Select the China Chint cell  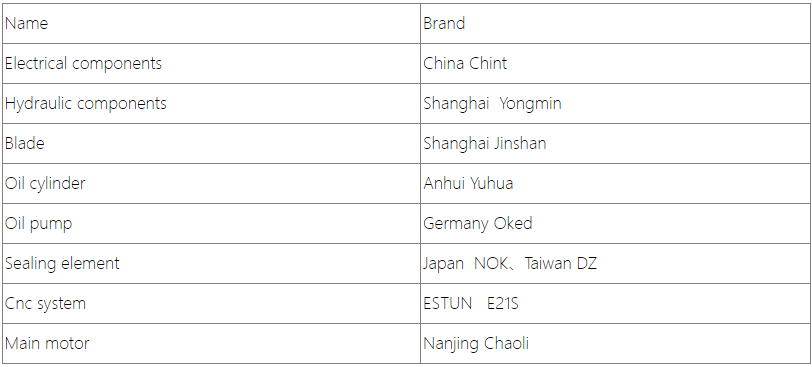(x=615, y=64)
